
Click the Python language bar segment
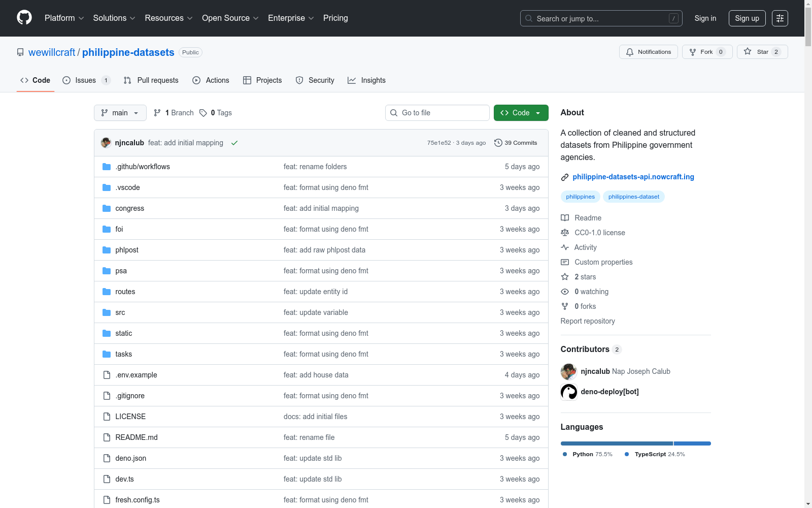pyautogui.click(x=617, y=443)
